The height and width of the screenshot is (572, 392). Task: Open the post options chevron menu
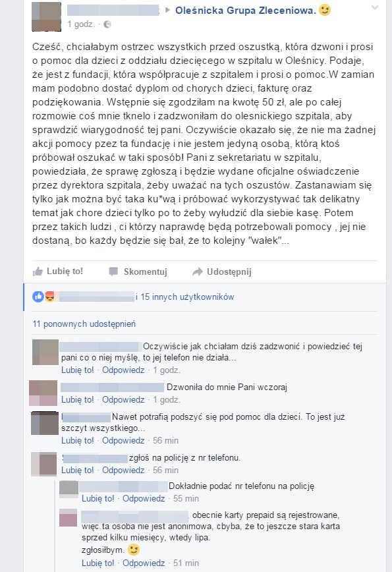coord(374,7)
